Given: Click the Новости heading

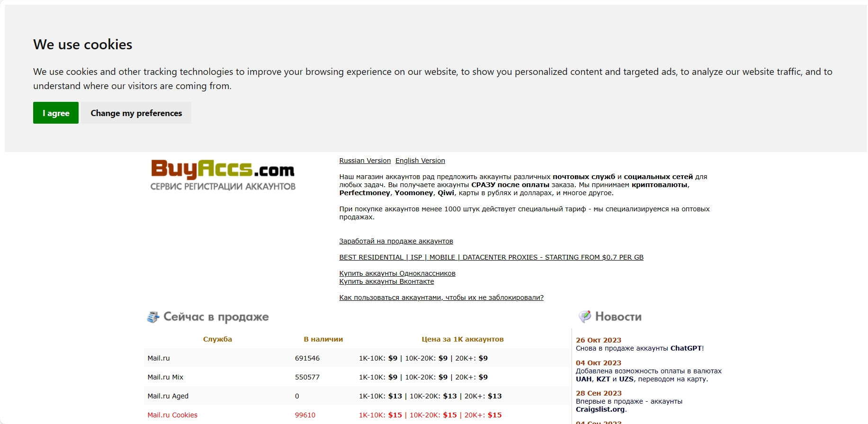Looking at the screenshot, I should tap(618, 316).
